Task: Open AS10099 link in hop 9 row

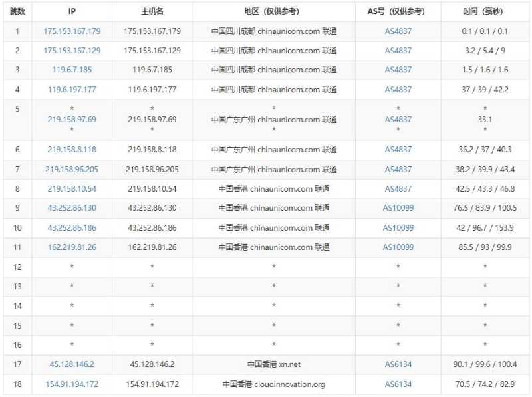Action: pos(398,208)
